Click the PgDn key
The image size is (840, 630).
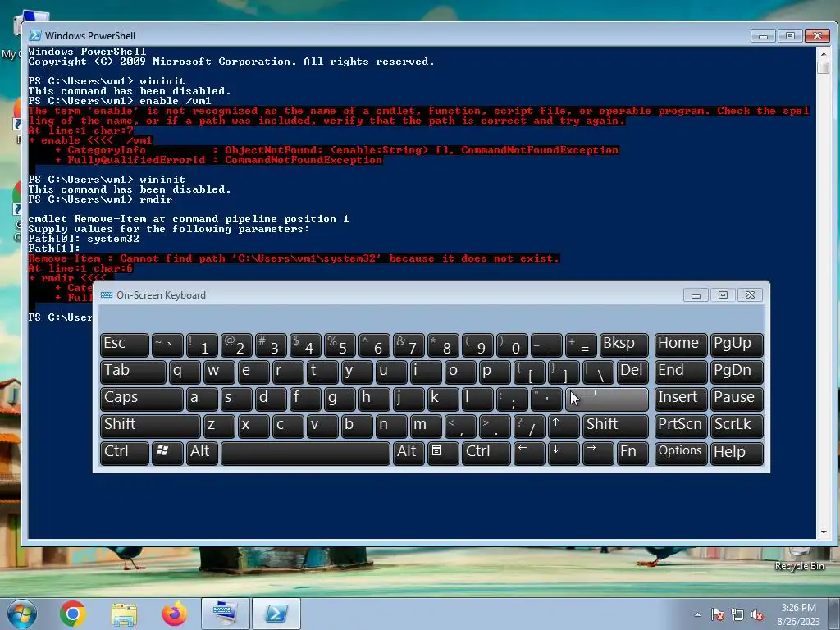[x=736, y=372]
